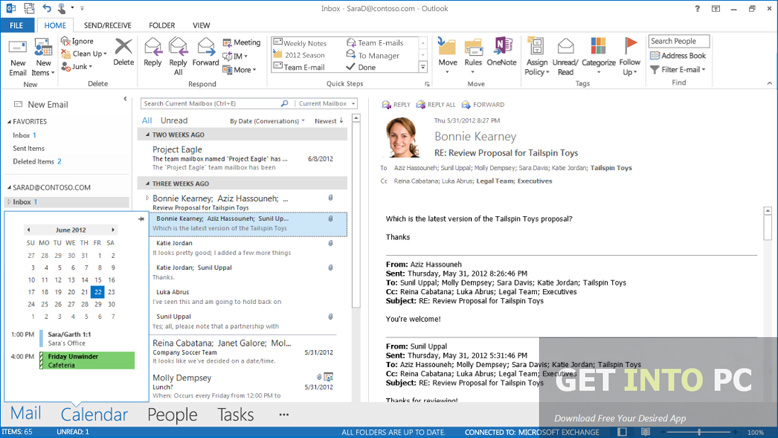
Task: Open By Date (Conversations) sort menu
Action: click(x=267, y=121)
